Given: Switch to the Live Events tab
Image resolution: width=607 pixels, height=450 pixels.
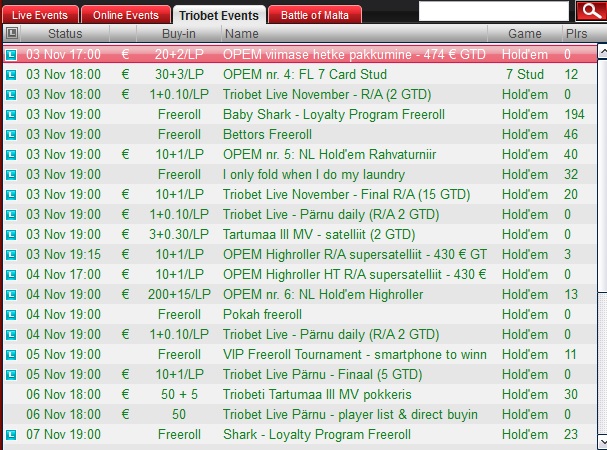Looking at the screenshot, I should tap(40, 15).
